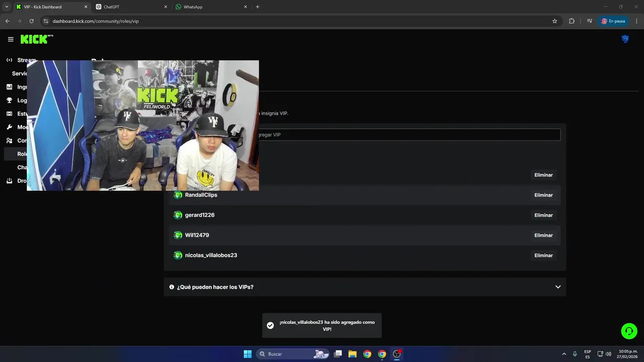Close the WhatsApp tab
Image resolution: width=644 pixels, height=362 pixels.
246,7
